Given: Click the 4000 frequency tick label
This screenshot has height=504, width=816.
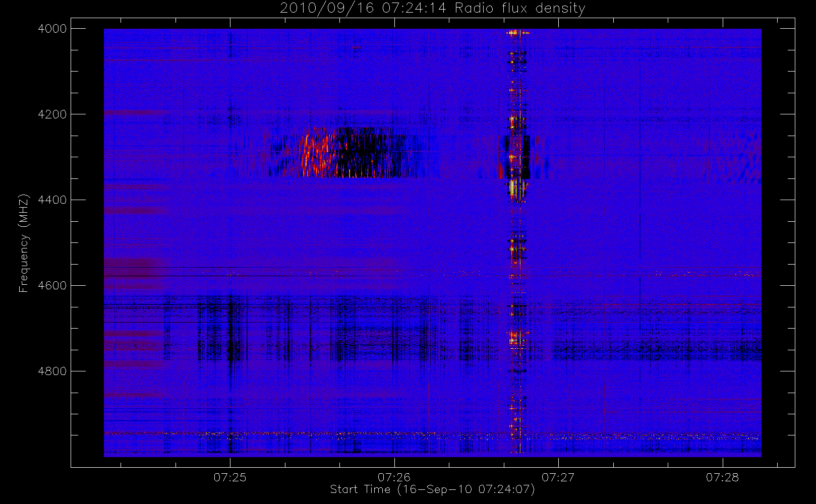Looking at the screenshot, I should pos(52,29).
